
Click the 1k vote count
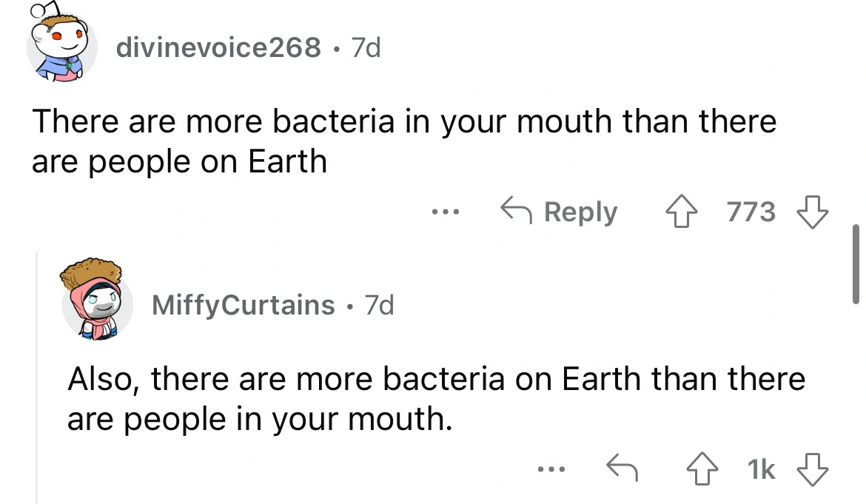pos(762,470)
